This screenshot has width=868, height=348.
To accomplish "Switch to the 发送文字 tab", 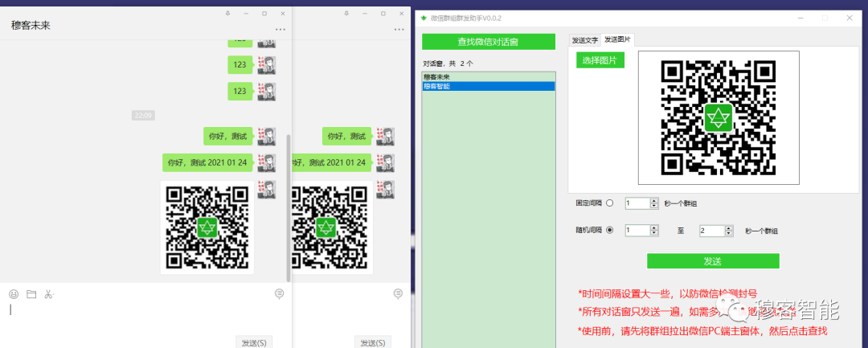I will coord(584,40).
